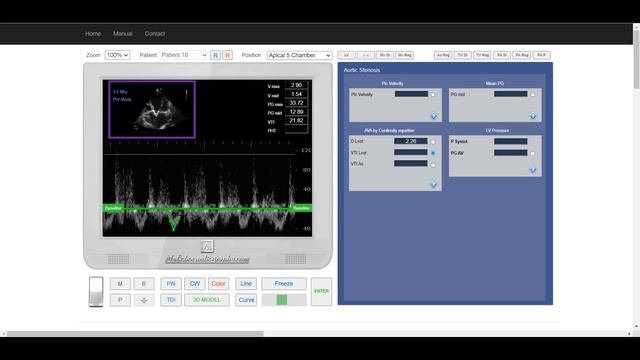640x360 pixels.
Task: Select the Pk Velocity radio button
Action: click(433, 95)
